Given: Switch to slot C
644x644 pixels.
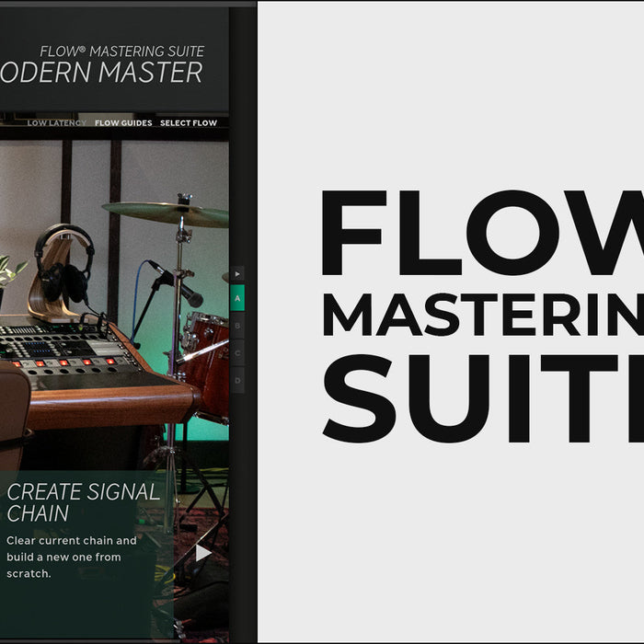Looking at the screenshot, I should [237, 352].
